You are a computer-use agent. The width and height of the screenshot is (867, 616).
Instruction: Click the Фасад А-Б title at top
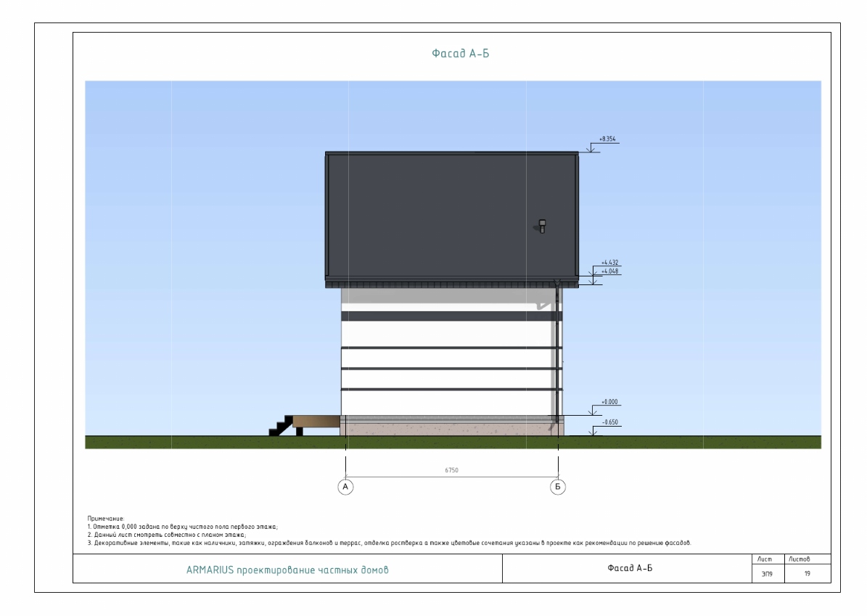pos(455,54)
